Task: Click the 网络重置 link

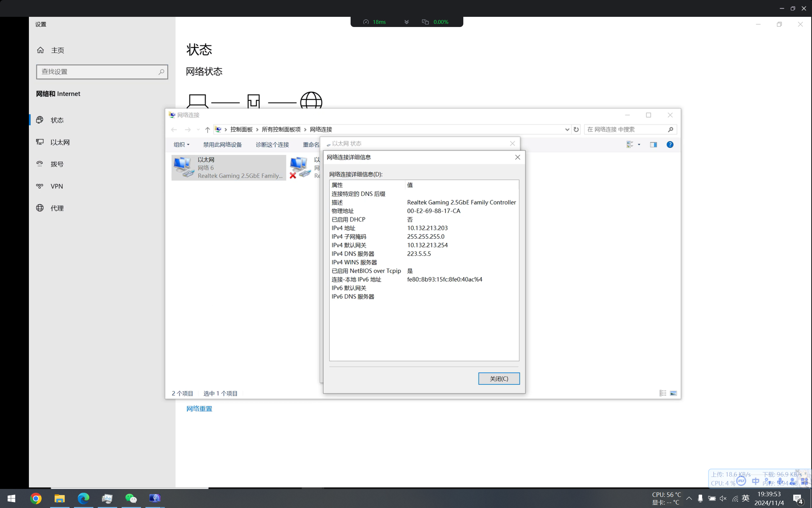Action: coord(199,409)
